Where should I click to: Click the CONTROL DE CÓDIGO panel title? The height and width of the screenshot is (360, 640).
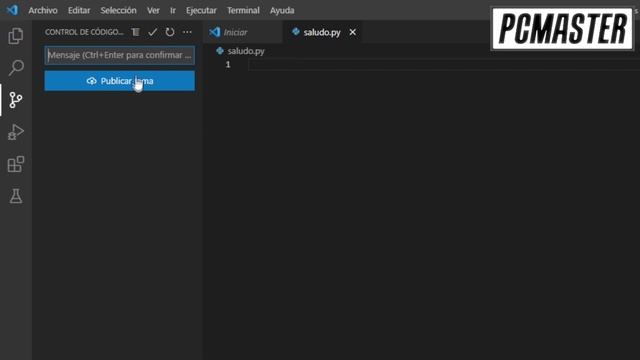click(x=84, y=32)
